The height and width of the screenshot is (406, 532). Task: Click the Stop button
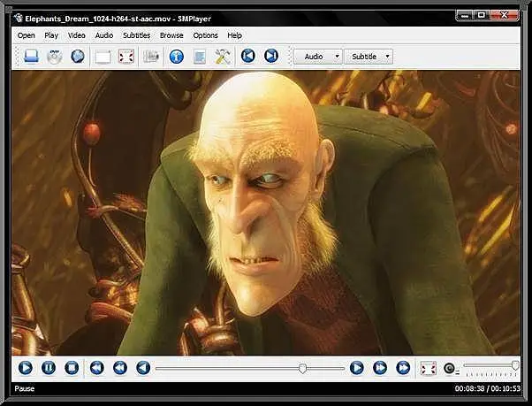[72, 368]
